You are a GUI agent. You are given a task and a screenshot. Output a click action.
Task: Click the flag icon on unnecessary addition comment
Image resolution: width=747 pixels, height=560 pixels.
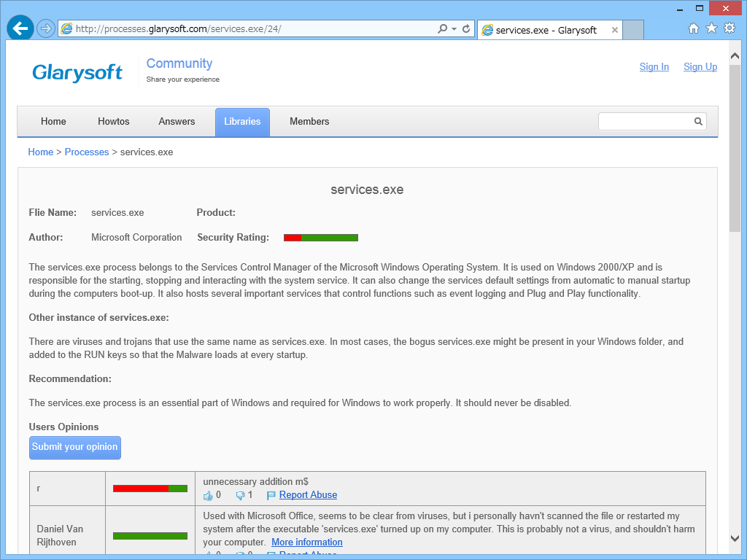click(x=271, y=496)
